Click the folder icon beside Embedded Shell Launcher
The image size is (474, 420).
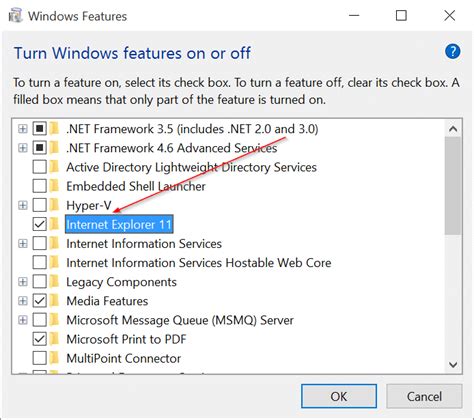(x=54, y=186)
